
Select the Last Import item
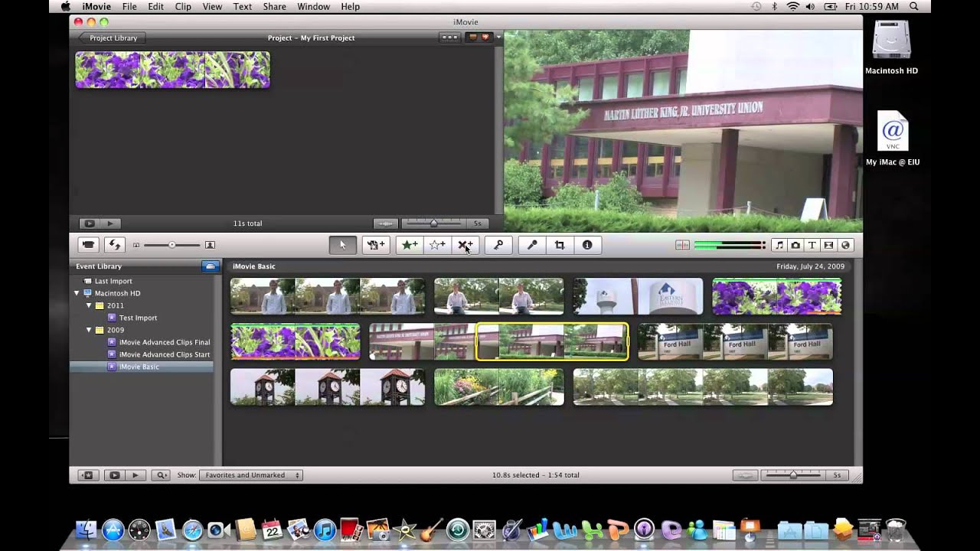click(113, 281)
